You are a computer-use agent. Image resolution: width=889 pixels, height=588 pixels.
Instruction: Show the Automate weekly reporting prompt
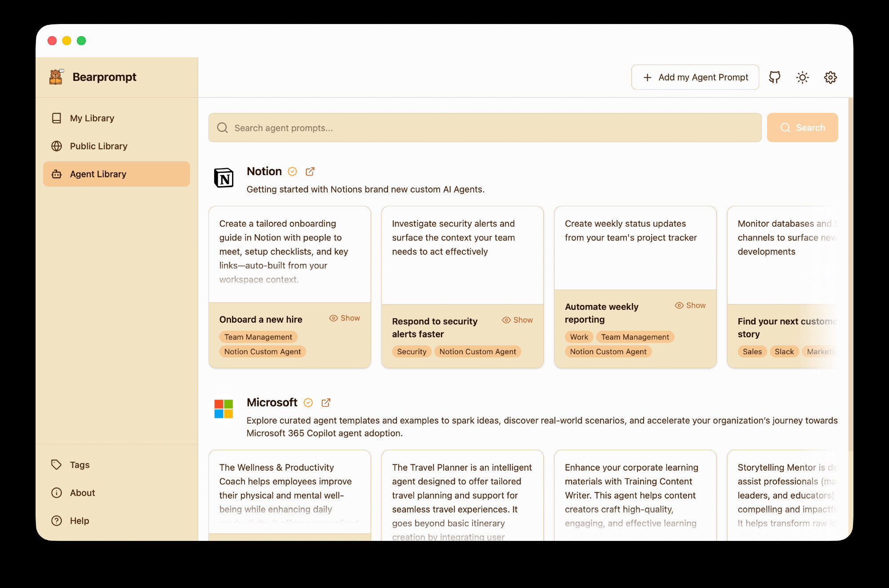[x=690, y=305]
